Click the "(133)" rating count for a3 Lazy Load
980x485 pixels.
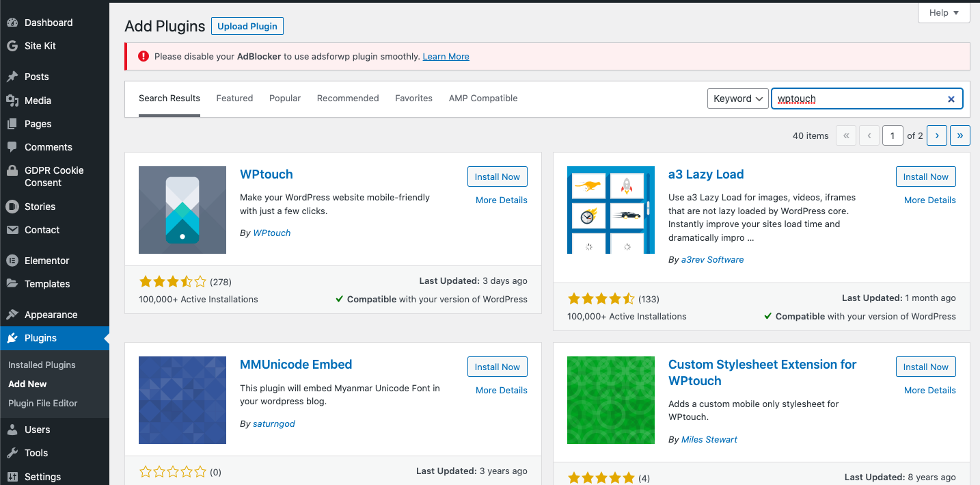click(649, 299)
